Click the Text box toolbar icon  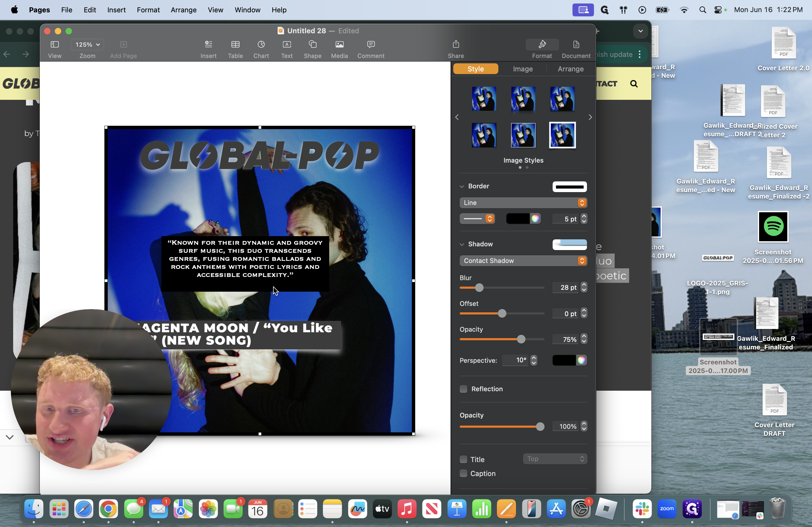pos(287,45)
